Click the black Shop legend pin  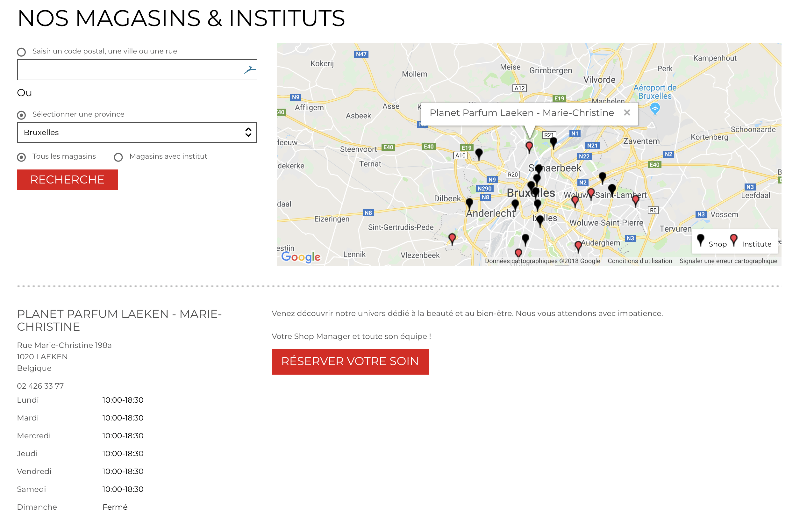pos(701,240)
